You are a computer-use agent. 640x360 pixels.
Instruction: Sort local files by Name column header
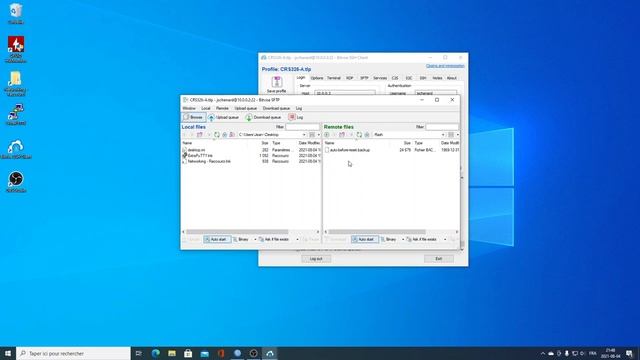click(x=187, y=143)
